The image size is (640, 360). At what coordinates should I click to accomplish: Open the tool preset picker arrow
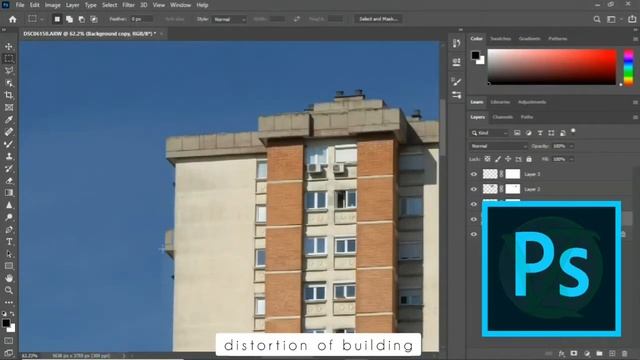[42, 19]
